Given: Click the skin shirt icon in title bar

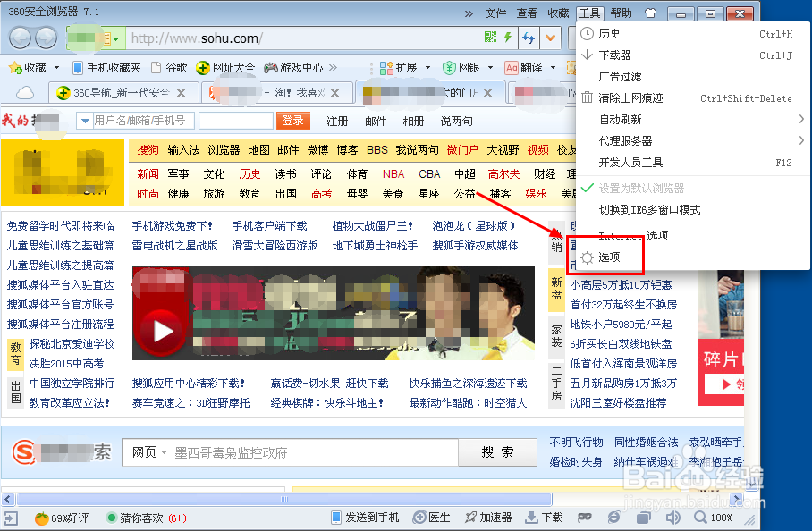Looking at the screenshot, I should 650,13.
